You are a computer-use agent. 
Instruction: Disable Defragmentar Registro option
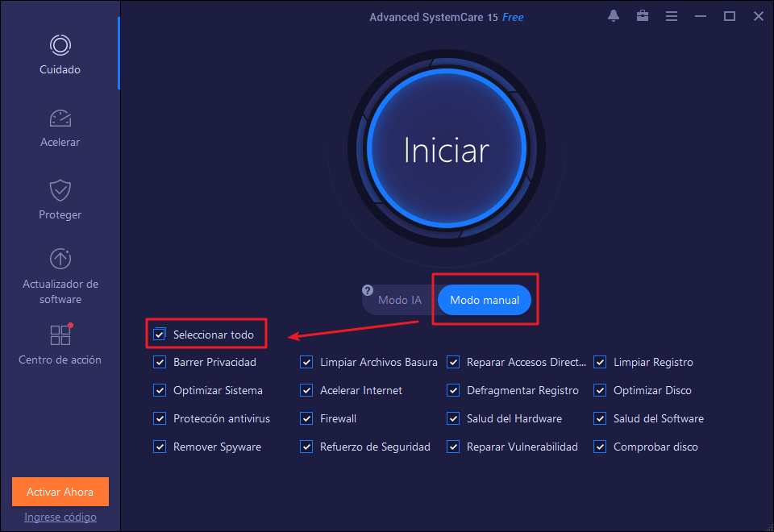click(x=453, y=390)
